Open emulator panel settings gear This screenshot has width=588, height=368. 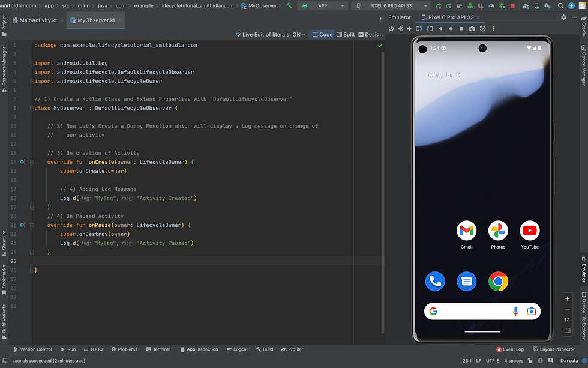click(563, 17)
